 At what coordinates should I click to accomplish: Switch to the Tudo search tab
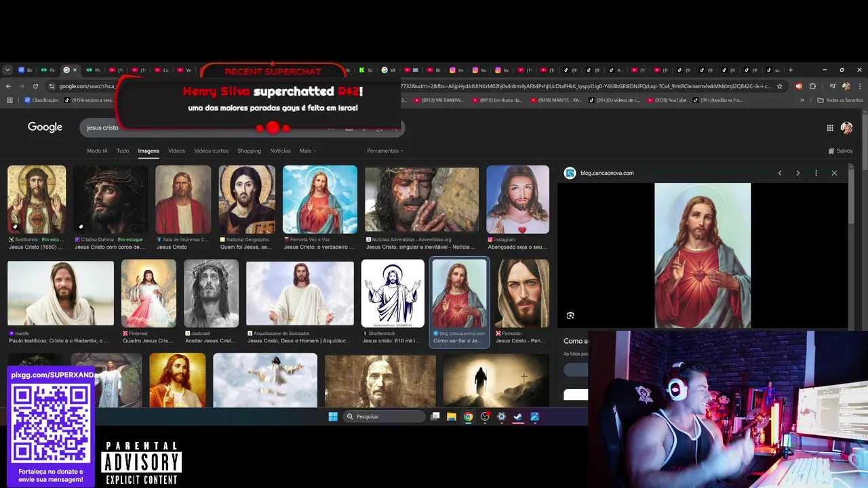[x=123, y=151]
